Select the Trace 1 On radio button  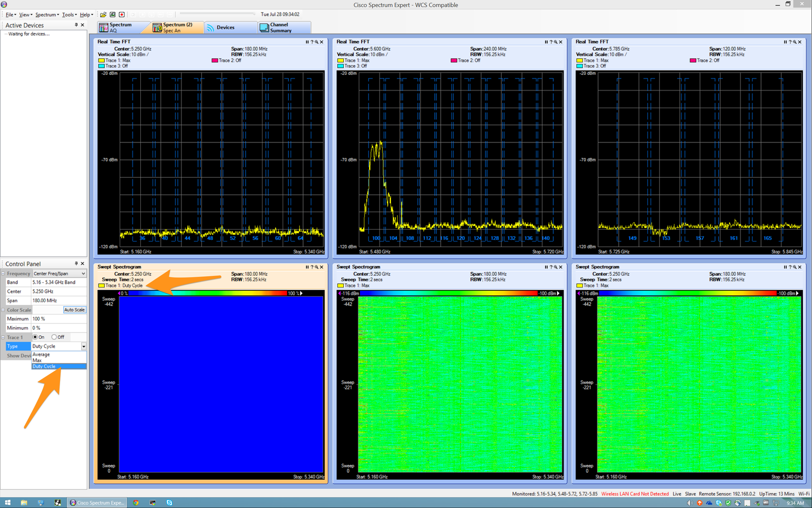pos(35,337)
